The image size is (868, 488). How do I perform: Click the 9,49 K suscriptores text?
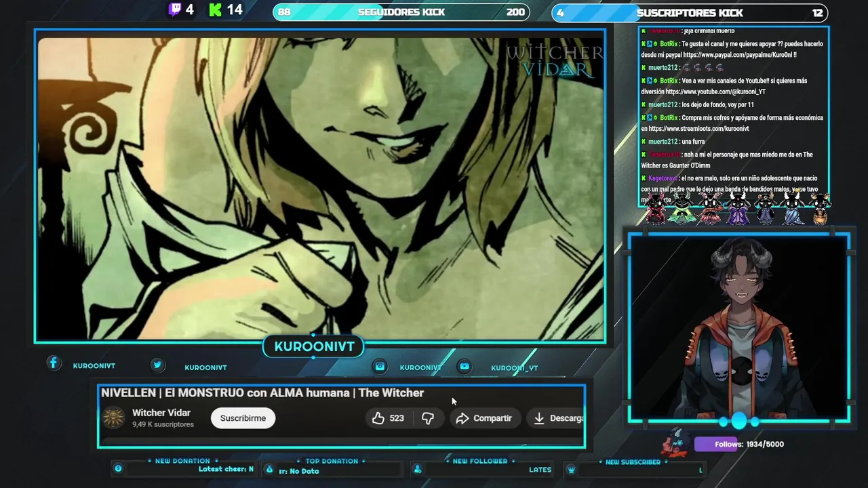[163, 424]
